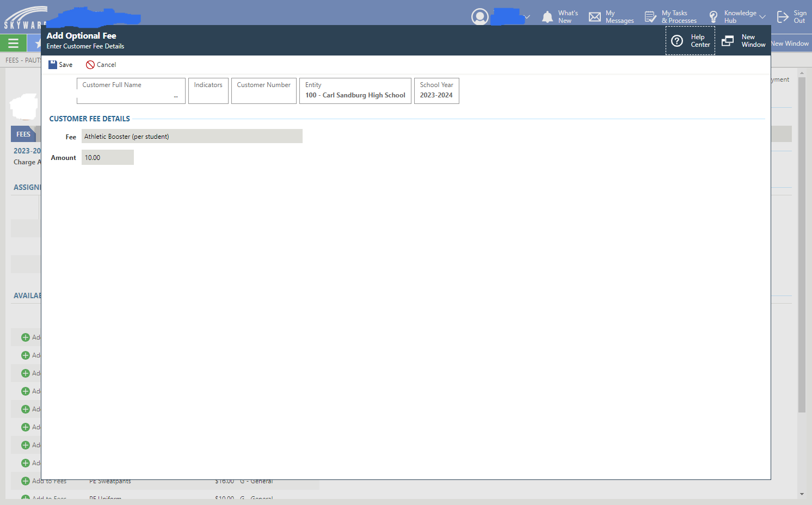Click Entity 100 - Carl Sandburg High School
Screen dimensions: 812x505
pyautogui.click(x=355, y=91)
